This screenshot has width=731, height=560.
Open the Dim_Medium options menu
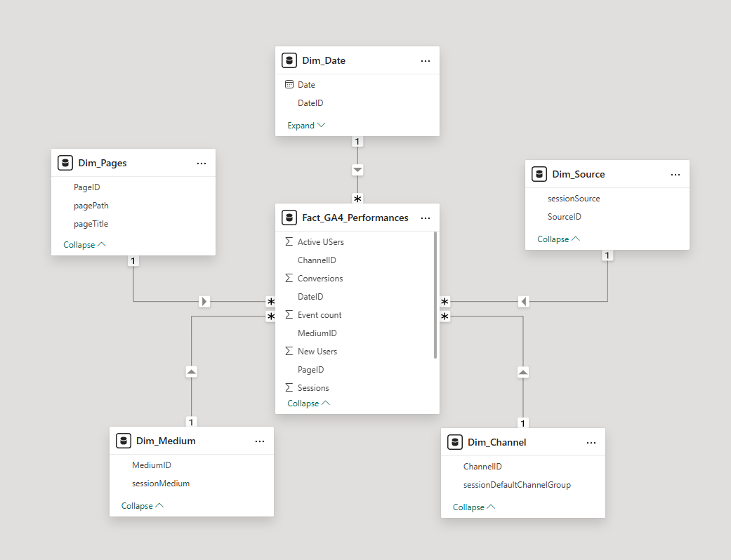(260, 441)
